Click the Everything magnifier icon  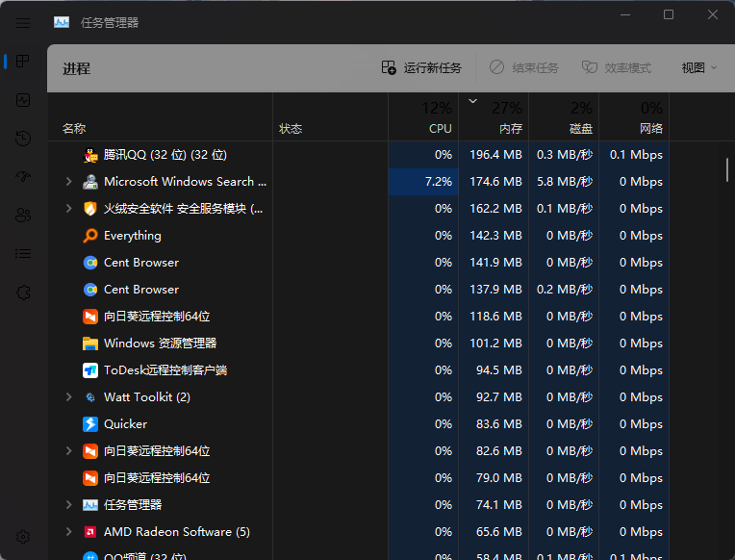90,236
